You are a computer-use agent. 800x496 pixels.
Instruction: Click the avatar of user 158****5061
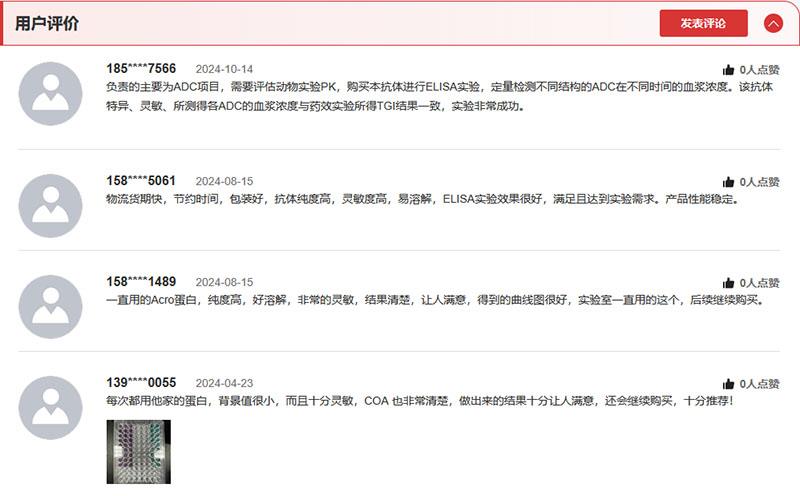click(51, 206)
